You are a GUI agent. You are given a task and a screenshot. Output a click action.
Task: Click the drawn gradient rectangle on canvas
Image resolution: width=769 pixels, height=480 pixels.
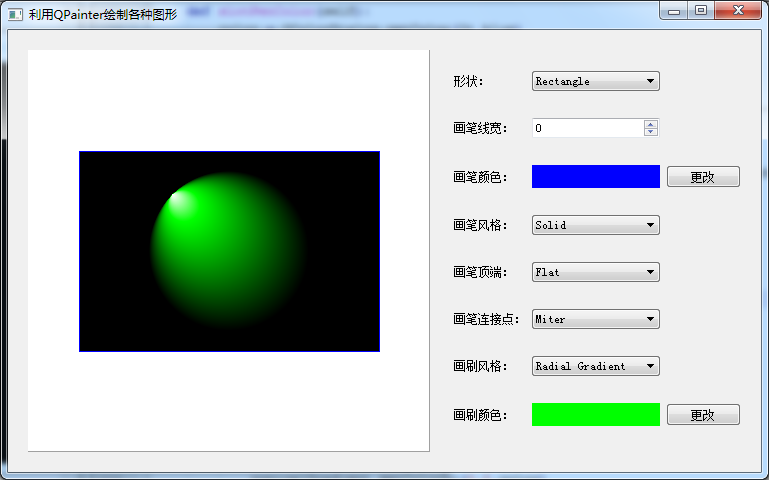[230, 252]
